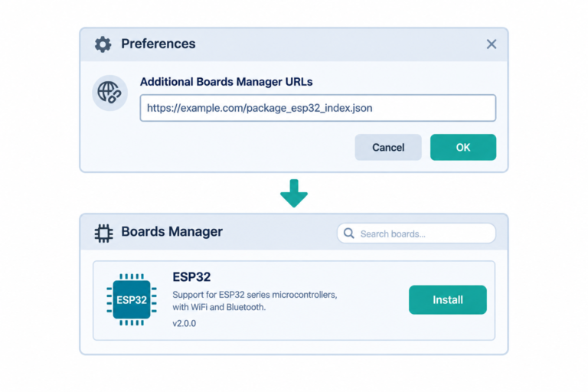The height and width of the screenshot is (392, 588).
Task: Cancel the Preferences dialog
Action: 388,148
